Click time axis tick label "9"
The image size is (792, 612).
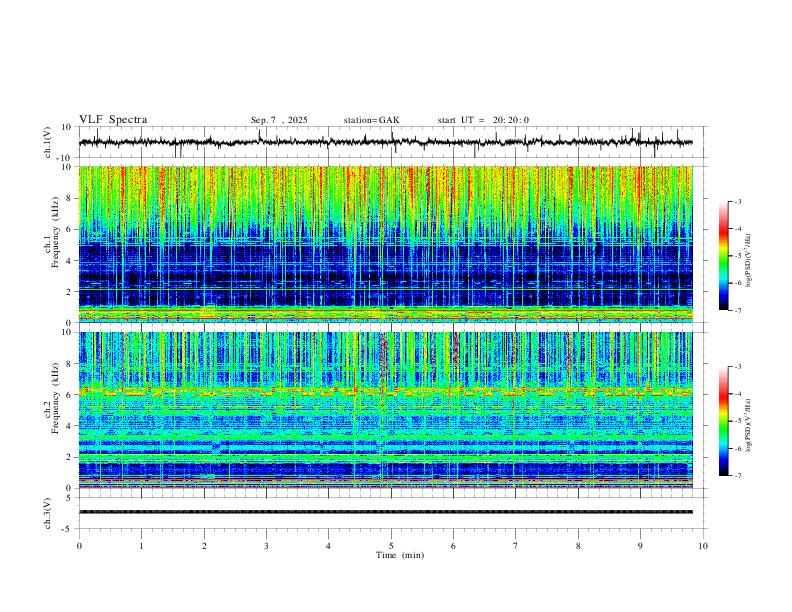(x=640, y=546)
